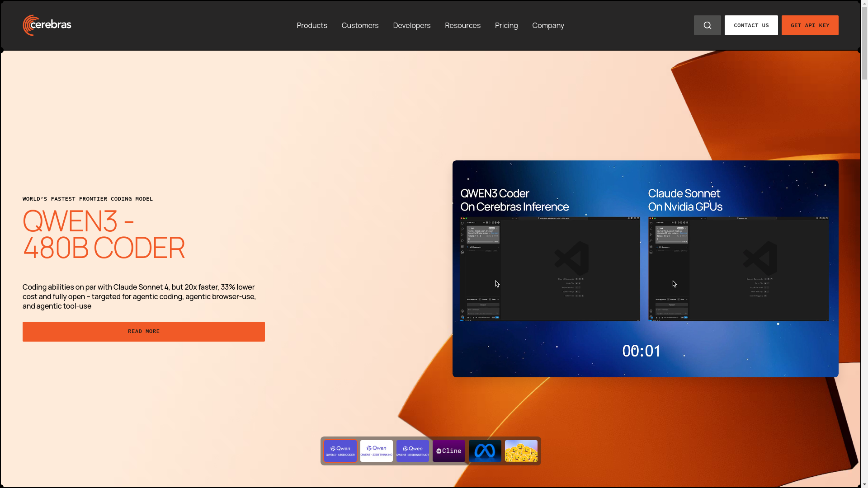Image resolution: width=868 pixels, height=488 pixels.
Task: Select the Meta logo slide thumbnail
Action: click(x=485, y=451)
